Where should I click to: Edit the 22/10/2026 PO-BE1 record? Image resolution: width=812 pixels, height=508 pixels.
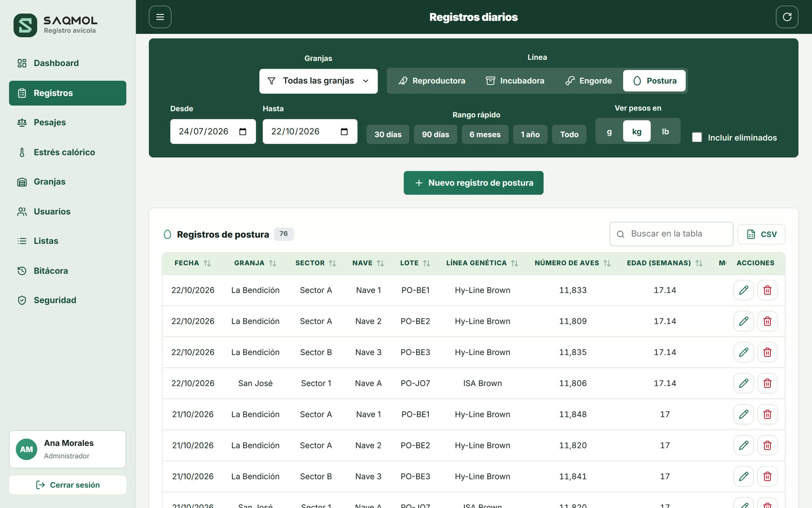click(743, 290)
